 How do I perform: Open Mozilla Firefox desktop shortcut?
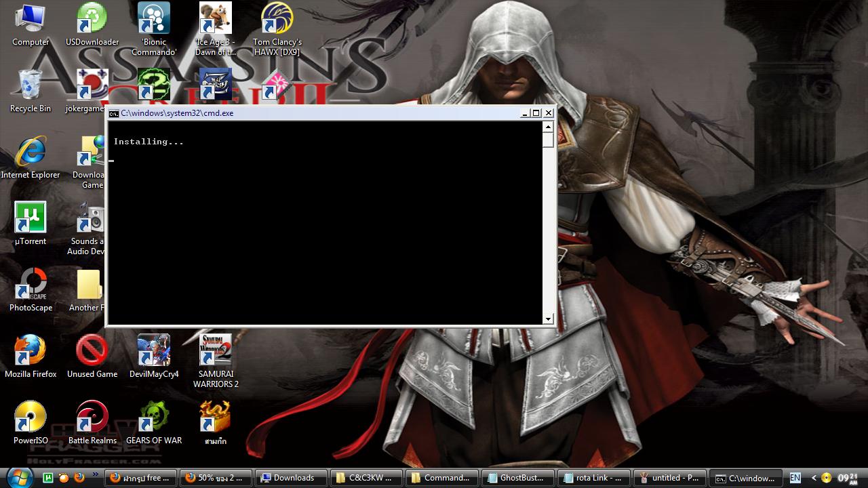31,357
